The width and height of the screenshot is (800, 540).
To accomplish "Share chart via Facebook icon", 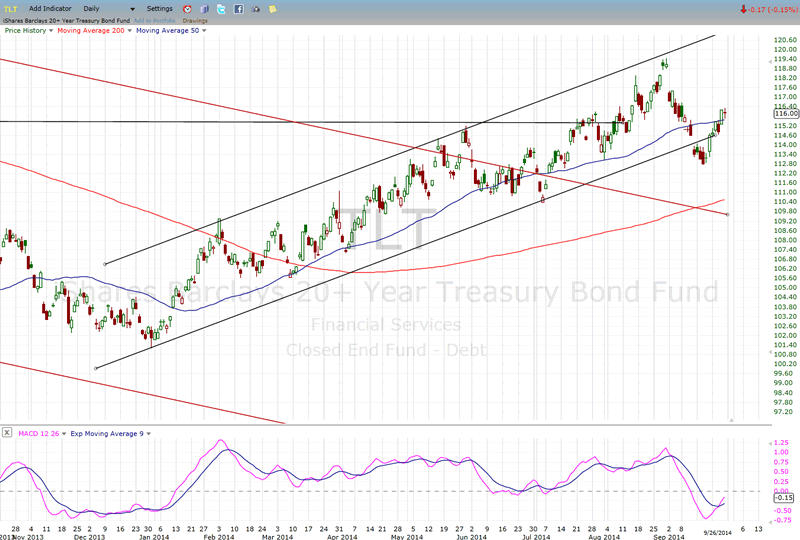I will click(238, 9).
